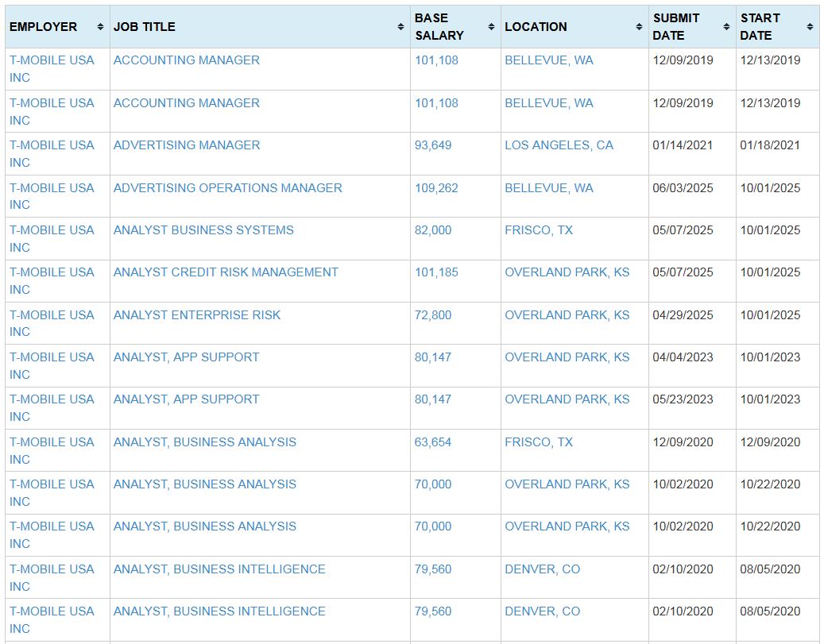The height and width of the screenshot is (644, 824).
Task: Open Frisco, TX link in Business Systems row
Action: (539, 230)
